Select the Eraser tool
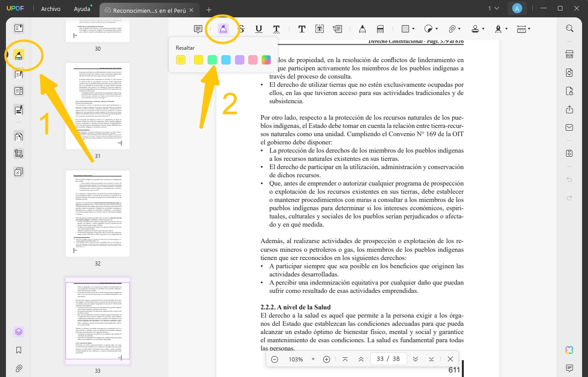 coord(380,29)
